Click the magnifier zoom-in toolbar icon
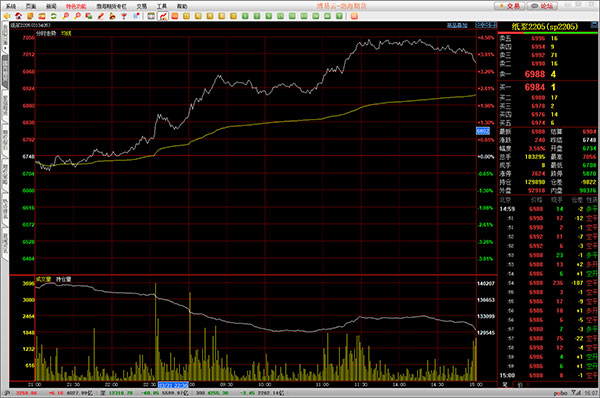 click(65, 16)
